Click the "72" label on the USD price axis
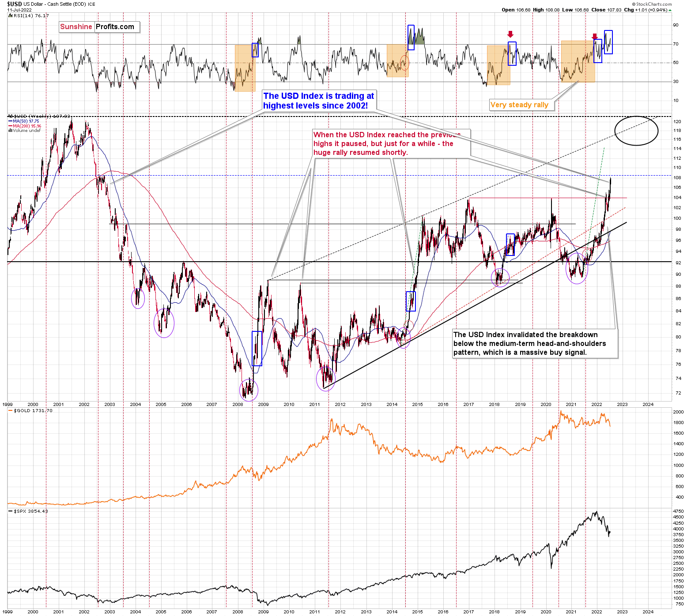This screenshot has width=691, height=616. click(677, 393)
